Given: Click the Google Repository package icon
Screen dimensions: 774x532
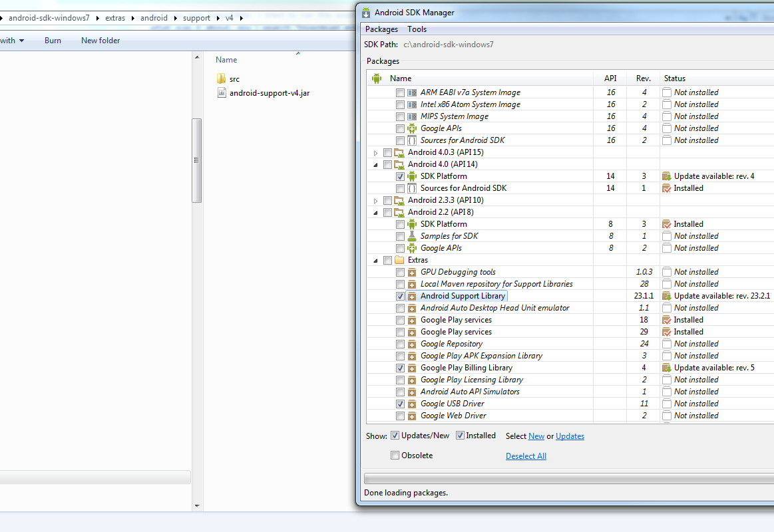Looking at the screenshot, I should [x=412, y=344].
